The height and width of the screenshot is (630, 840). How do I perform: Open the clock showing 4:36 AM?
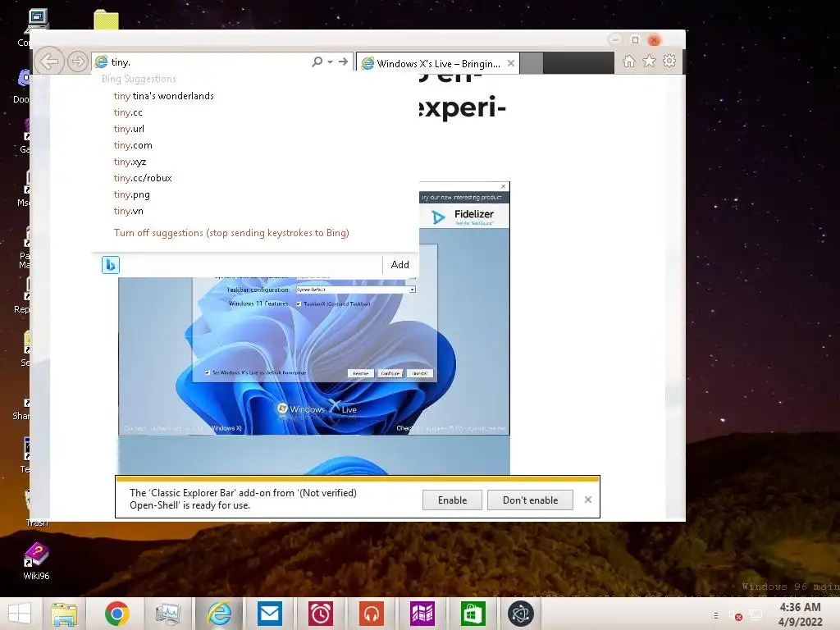pyautogui.click(x=801, y=614)
